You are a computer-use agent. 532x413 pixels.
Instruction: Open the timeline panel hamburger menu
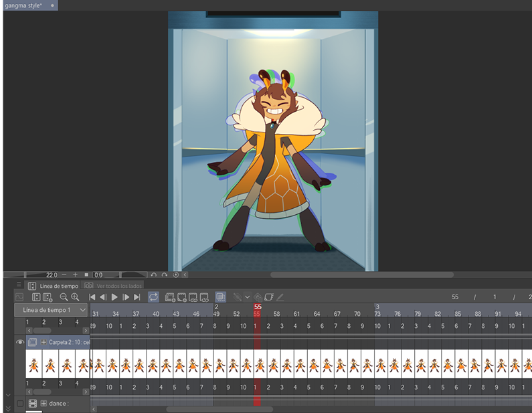click(x=19, y=284)
